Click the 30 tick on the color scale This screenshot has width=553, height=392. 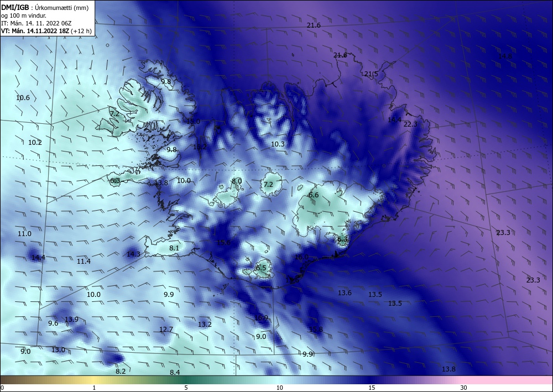[464, 388]
